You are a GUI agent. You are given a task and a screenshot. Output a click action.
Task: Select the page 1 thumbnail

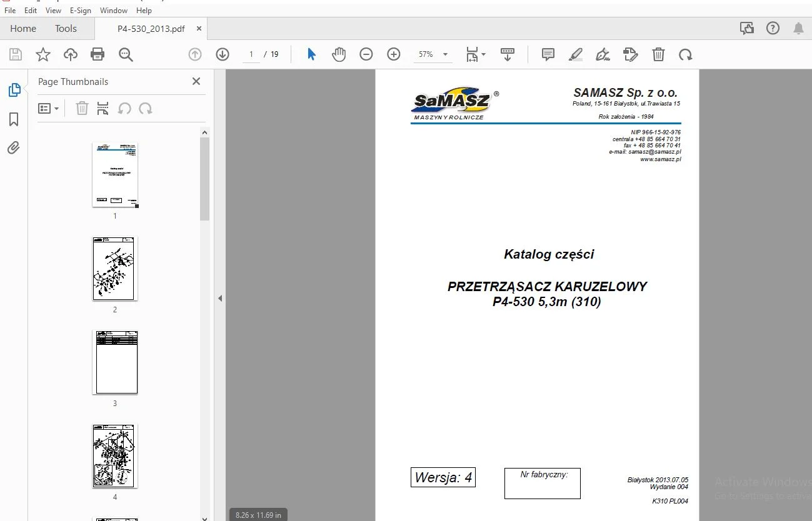pos(115,174)
